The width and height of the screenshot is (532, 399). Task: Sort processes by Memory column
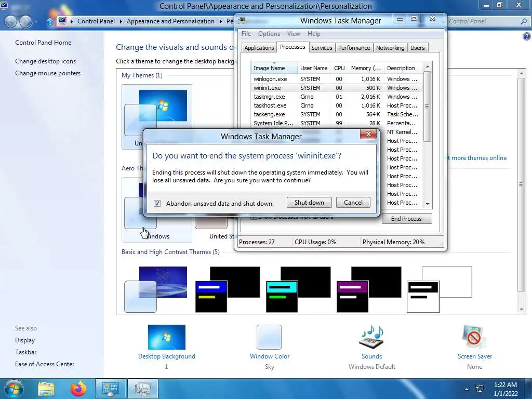coord(366,68)
